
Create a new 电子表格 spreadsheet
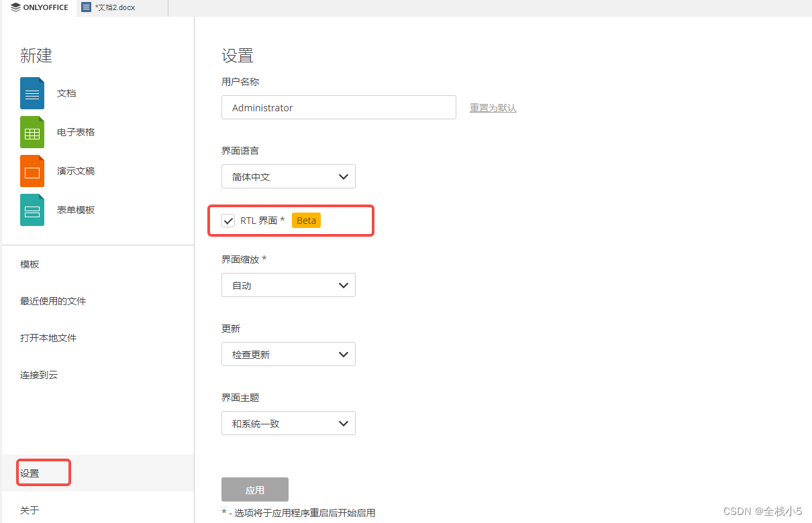tap(76, 132)
